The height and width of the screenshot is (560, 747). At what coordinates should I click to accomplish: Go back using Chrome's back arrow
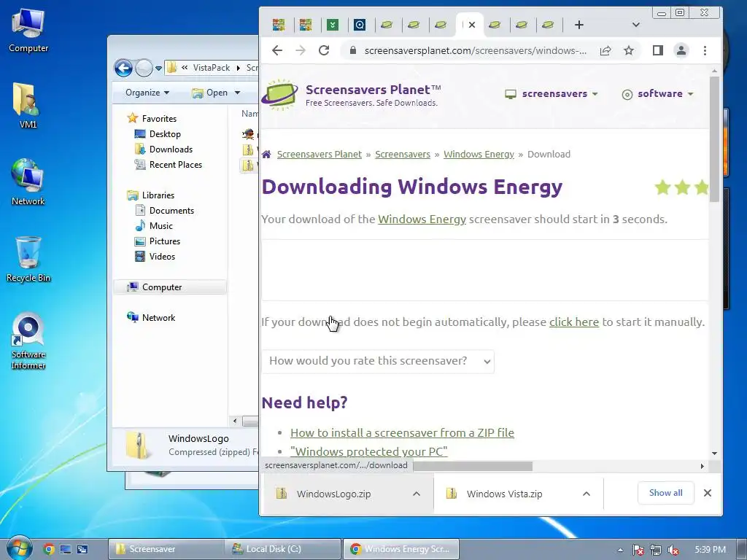pyautogui.click(x=276, y=50)
